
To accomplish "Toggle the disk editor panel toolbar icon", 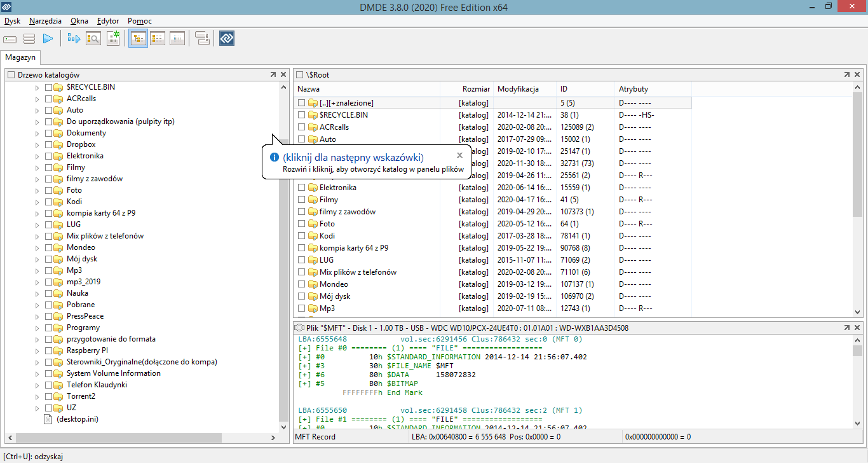I will 177,39.
